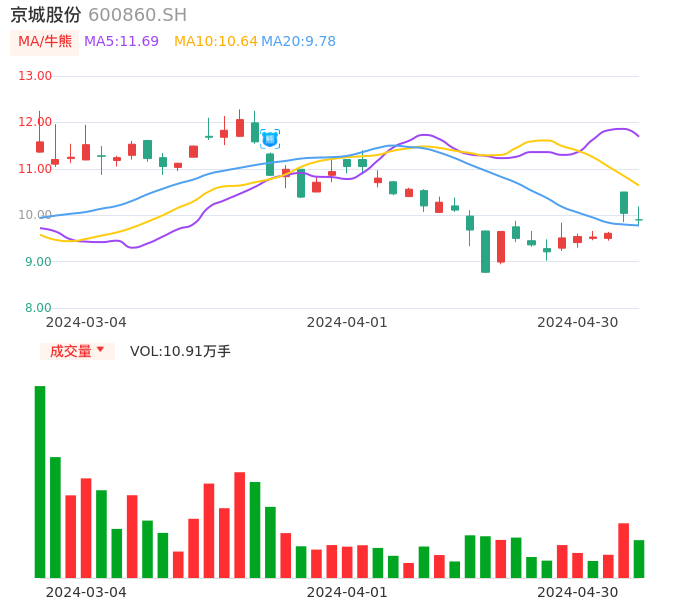Click the stock name 京城股份

pyautogui.click(x=46, y=15)
